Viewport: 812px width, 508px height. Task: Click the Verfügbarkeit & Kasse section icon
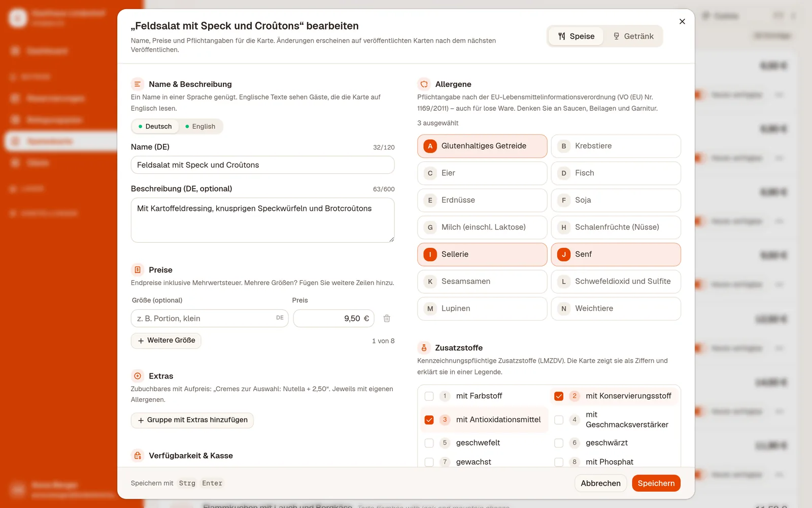click(138, 456)
